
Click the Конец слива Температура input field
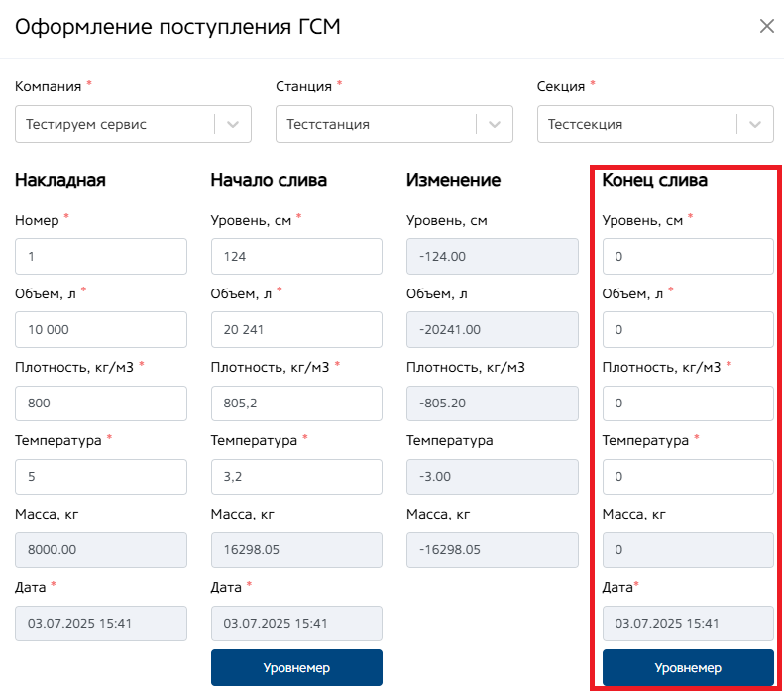point(688,477)
